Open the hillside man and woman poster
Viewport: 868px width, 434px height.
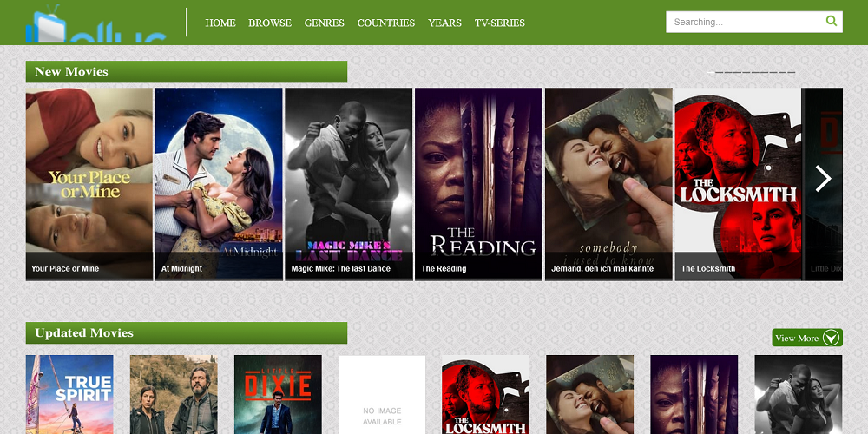pyautogui.click(x=174, y=394)
